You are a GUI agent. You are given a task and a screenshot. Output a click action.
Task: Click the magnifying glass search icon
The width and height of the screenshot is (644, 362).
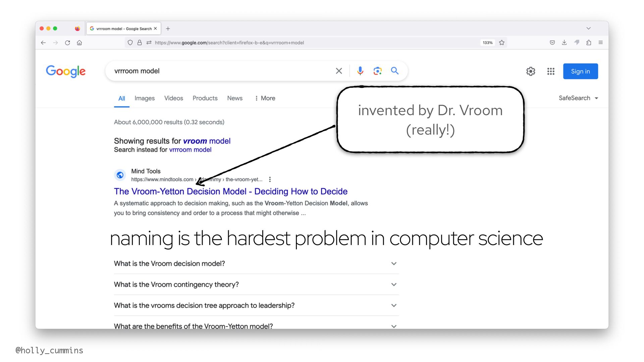point(395,71)
